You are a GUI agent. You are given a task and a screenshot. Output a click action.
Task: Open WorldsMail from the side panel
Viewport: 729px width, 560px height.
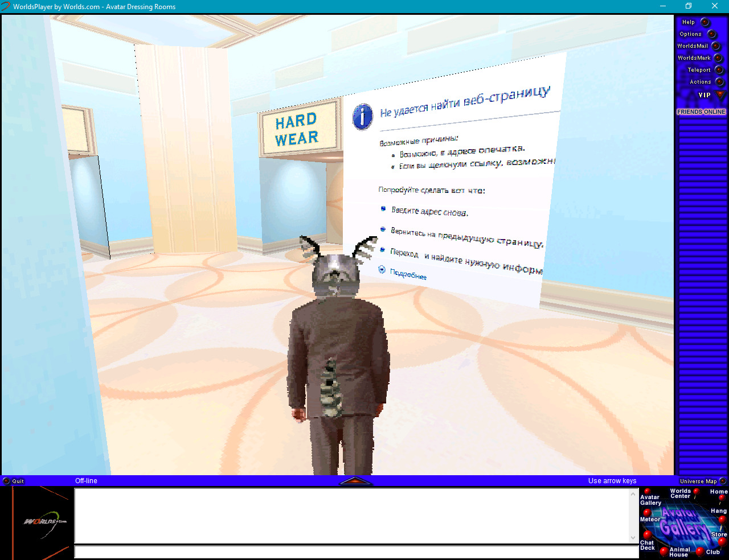pyautogui.click(x=716, y=46)
